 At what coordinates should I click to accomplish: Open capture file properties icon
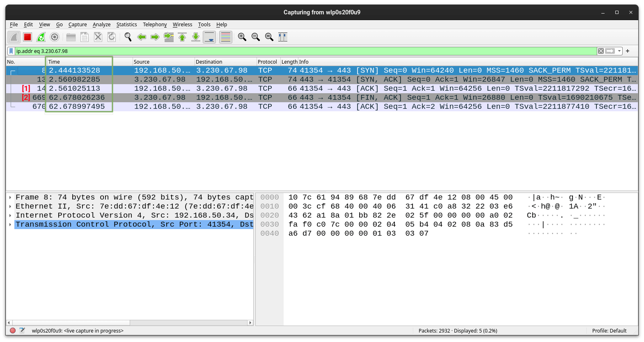(22, 331)
